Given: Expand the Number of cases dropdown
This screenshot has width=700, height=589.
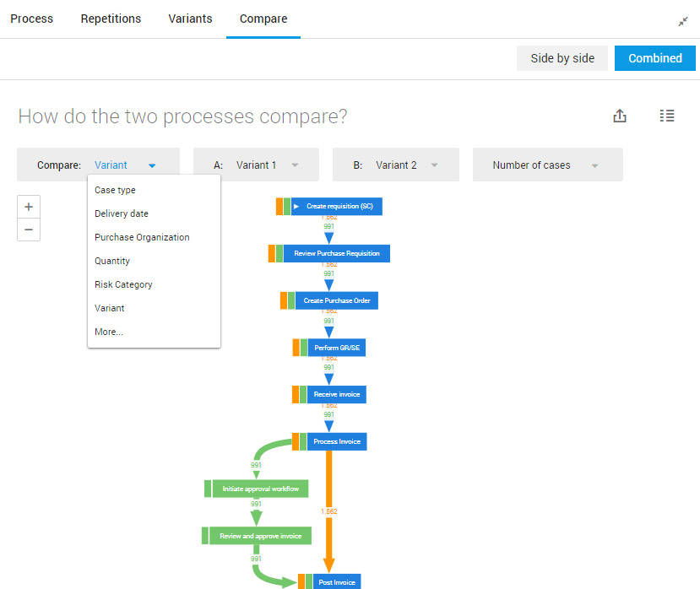Looking at the screenshot, I should coord(548,165).
